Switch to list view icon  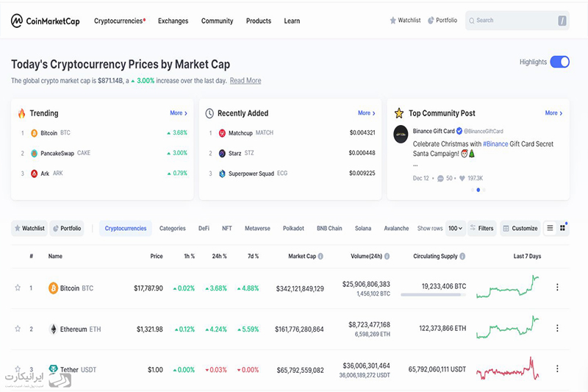550,228
